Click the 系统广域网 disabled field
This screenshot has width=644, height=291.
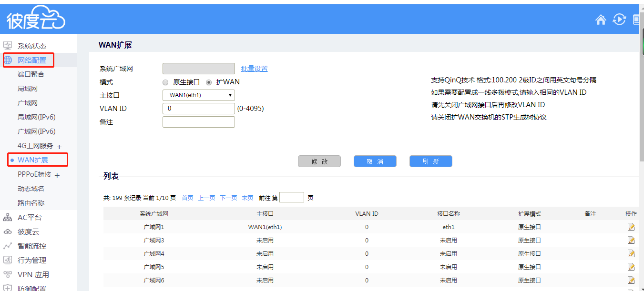point(199,69)
